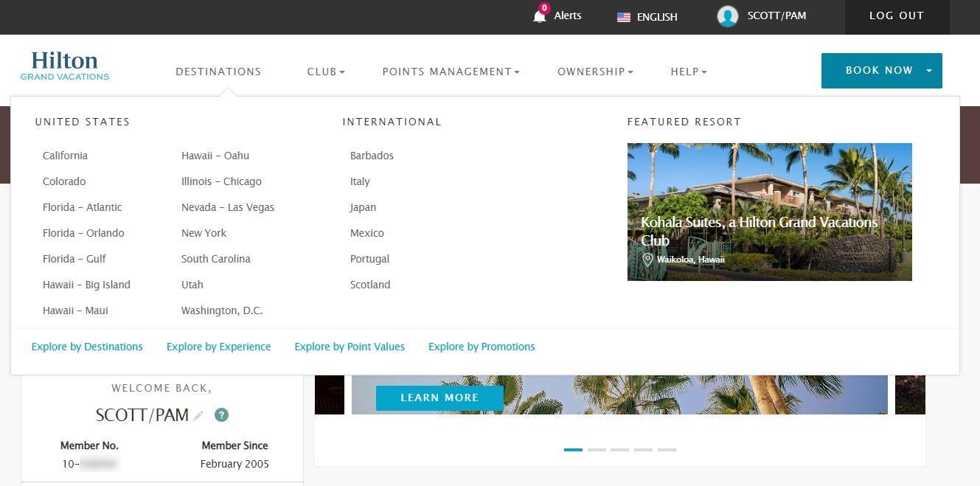980x486 pixels.
Task: Click the location pin icon for Waikoloa
Action: tap(647, 260)
